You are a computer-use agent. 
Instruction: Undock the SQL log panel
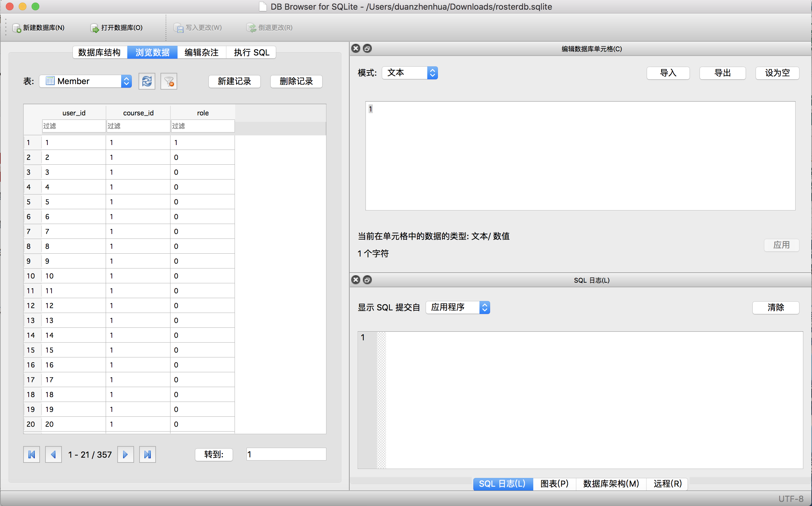click(x=367, y=280)
